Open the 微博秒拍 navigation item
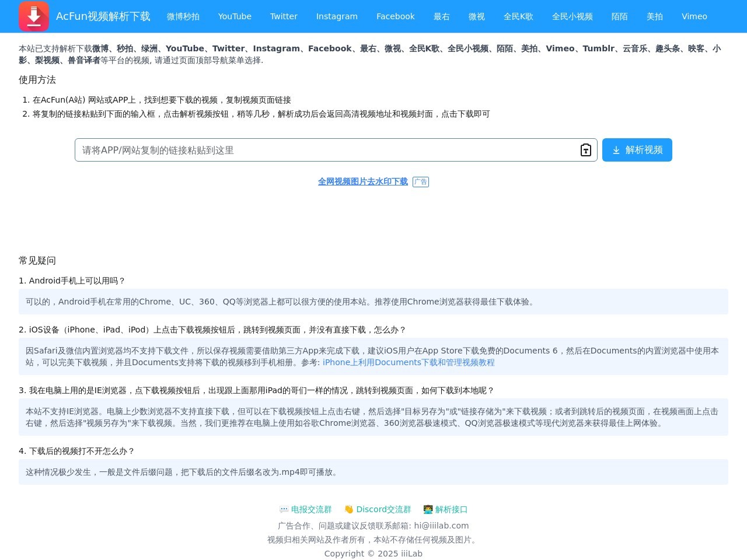 pos(183,16)
